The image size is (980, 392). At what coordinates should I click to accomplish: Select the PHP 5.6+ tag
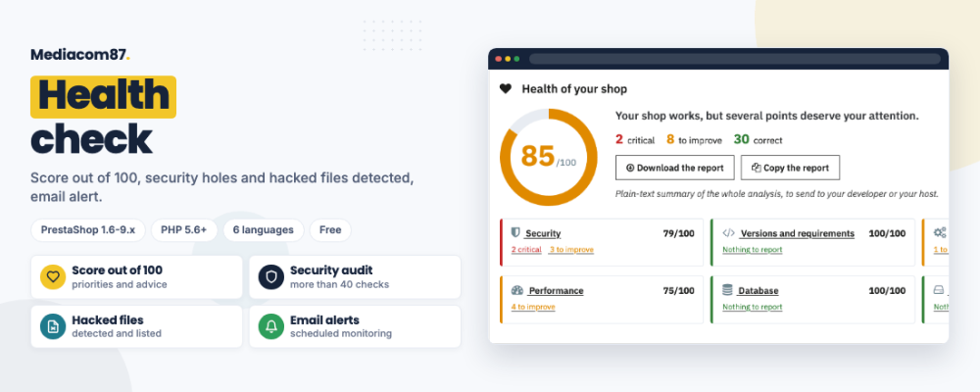[184, 230]
